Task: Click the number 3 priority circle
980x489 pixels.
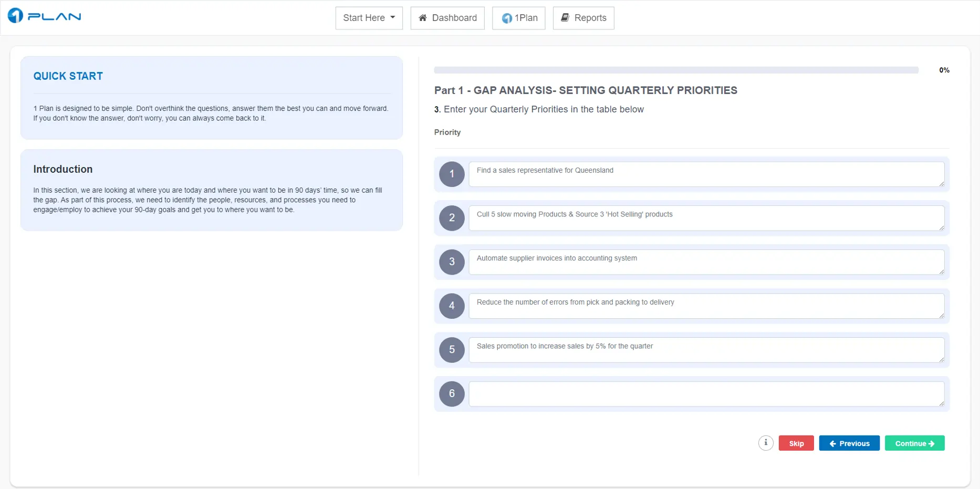Action: (x=452, y=262)
